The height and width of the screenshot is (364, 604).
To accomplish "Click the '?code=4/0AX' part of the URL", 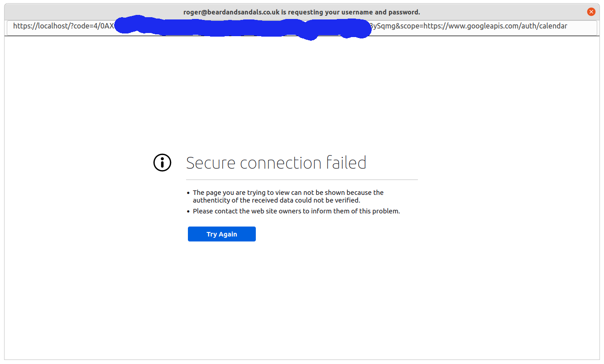I will 93,26.
